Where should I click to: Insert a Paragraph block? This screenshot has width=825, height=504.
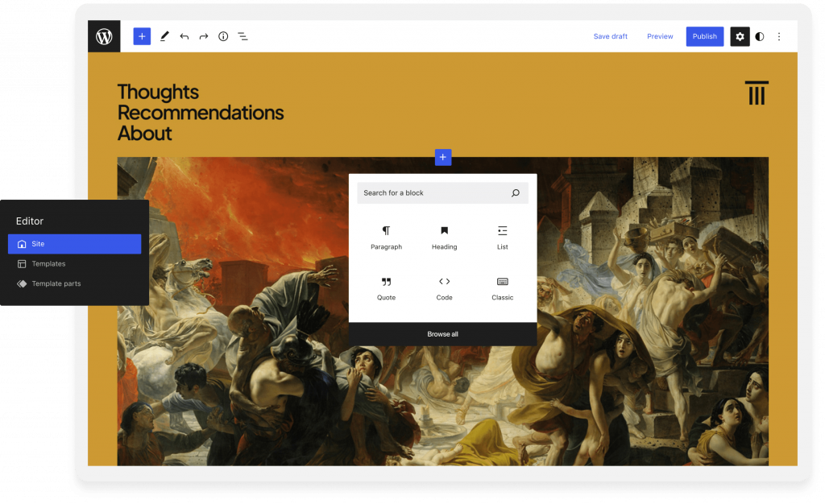[x=386, y=238]
